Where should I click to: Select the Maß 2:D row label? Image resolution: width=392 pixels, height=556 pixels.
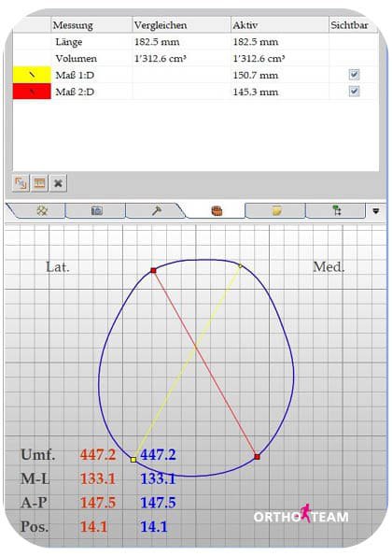[x=75, y=92]
